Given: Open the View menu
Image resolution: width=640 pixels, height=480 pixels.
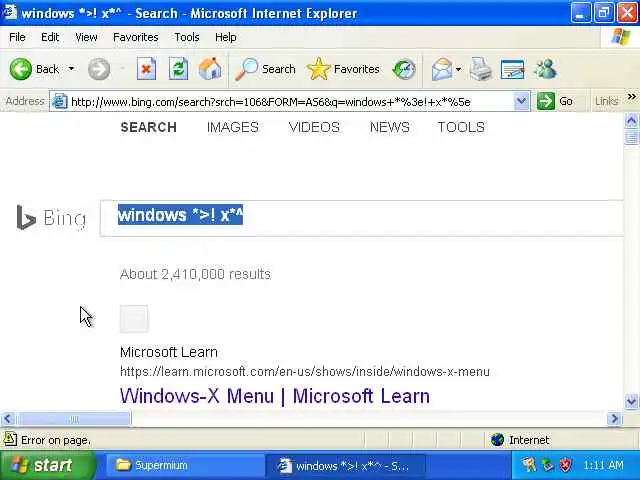Looking at the screenshot, I should point(86,37).
